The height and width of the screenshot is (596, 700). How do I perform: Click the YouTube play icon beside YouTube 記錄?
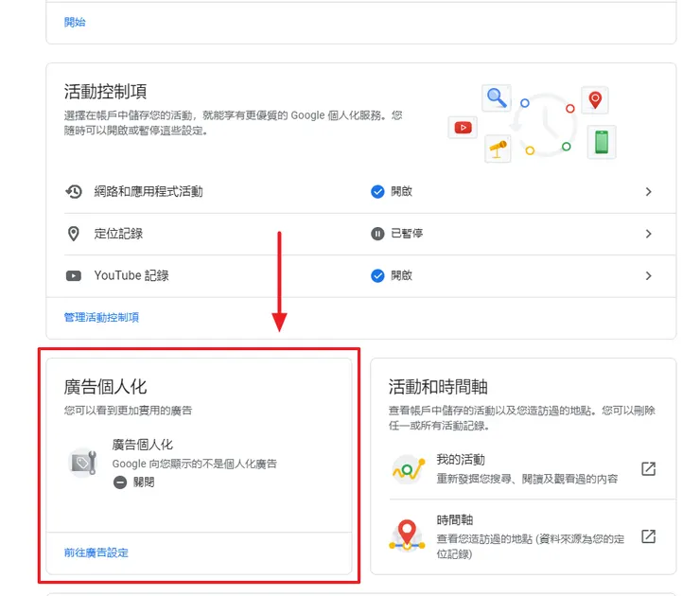(74, 276)
